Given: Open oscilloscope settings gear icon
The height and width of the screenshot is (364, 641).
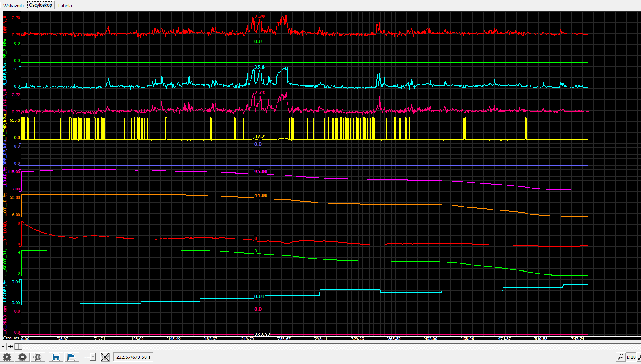Looking at the screenshot, I should pos(38,357).
